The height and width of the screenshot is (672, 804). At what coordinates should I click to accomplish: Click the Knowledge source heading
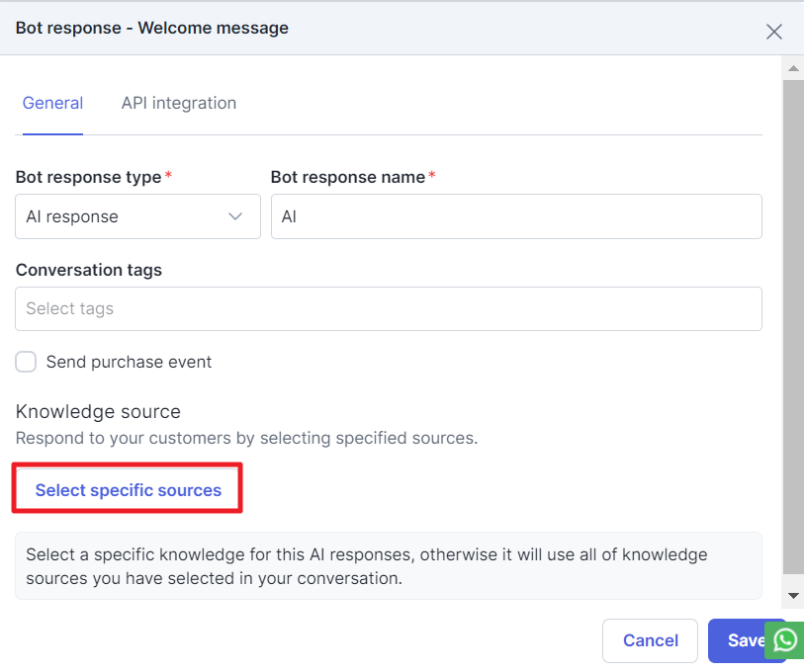click(x=98, y=411)
